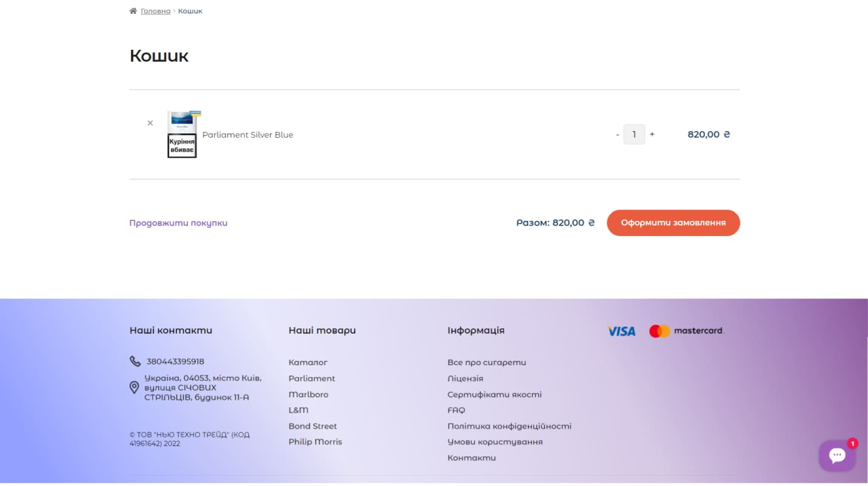The image size is (868, 486).
Task: Click the quantity input field
Action: click(x=634, y=135)
